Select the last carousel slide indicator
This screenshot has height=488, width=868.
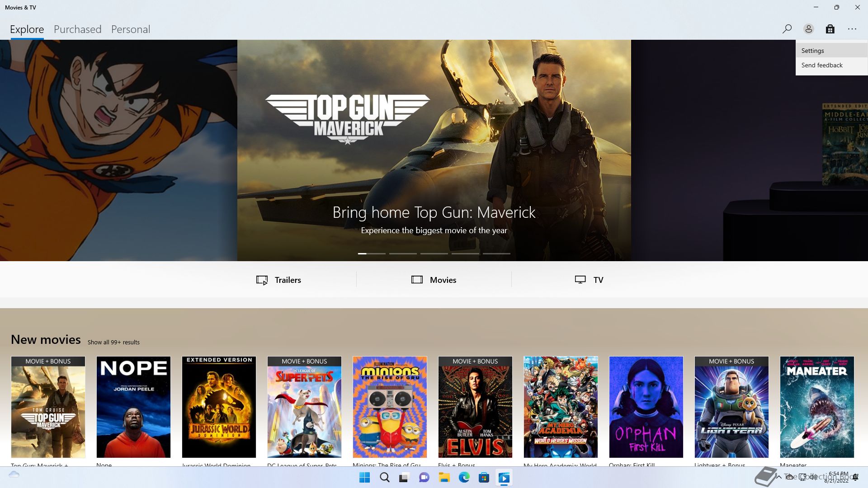click(496, 253)
